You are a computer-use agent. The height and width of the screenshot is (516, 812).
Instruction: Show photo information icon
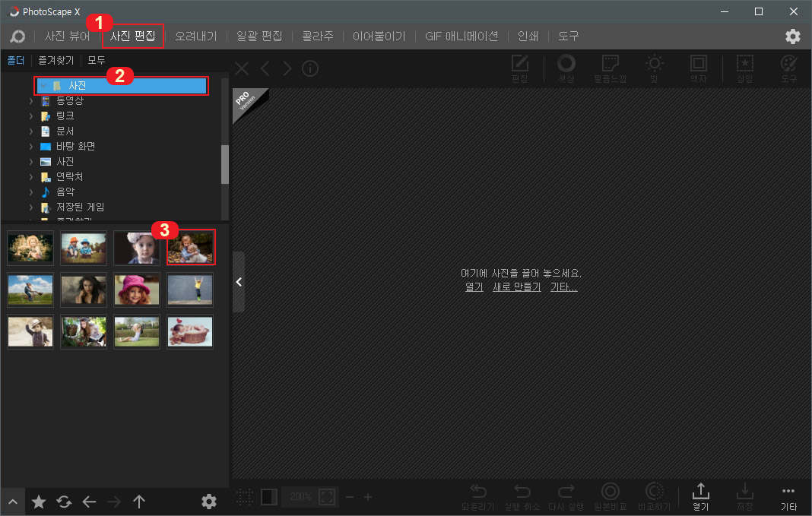coord(310,68)
